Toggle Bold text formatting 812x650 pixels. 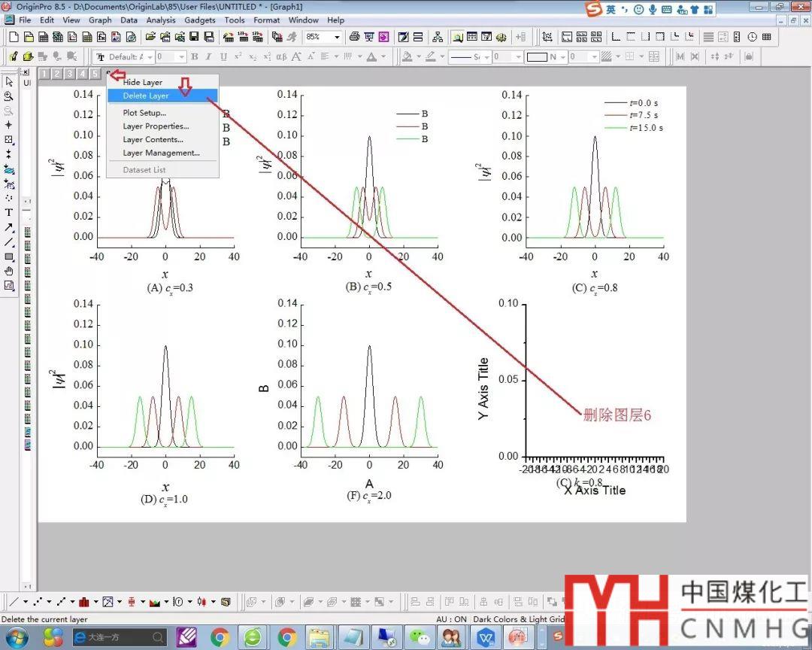tap(194, 56)
